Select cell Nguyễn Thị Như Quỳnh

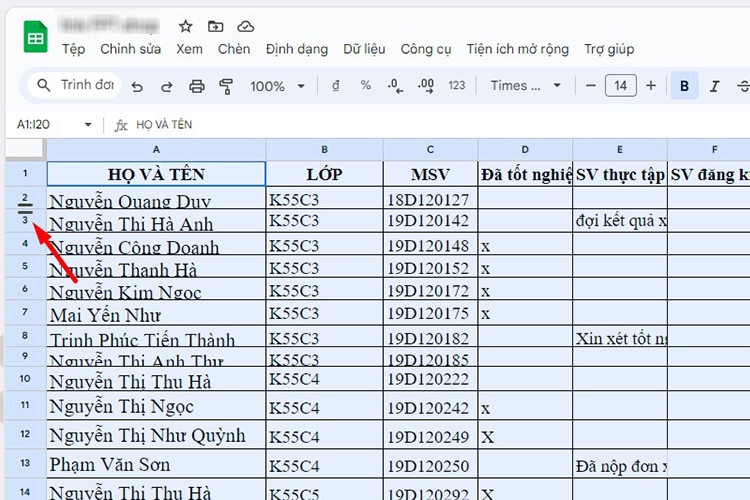(x=156, y=435)
